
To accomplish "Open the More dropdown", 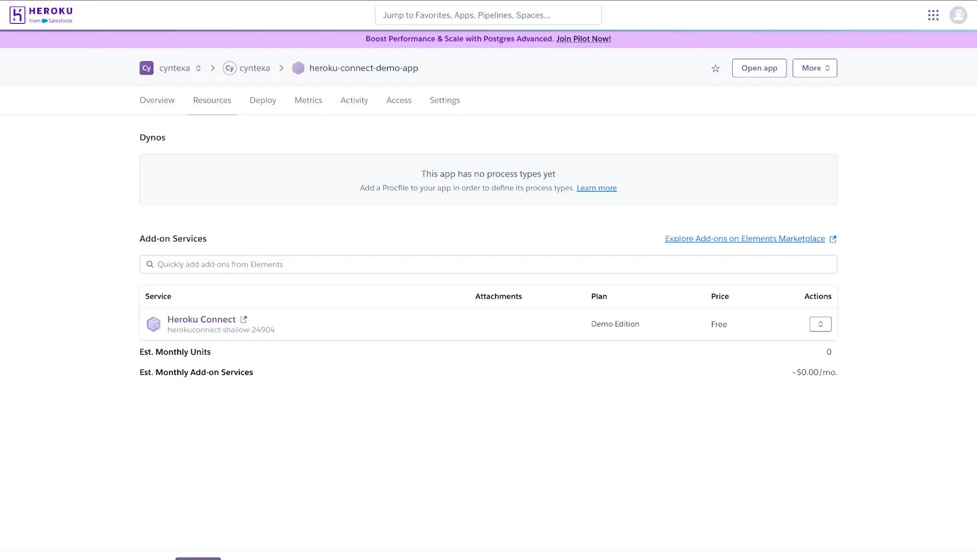I will (x=815, y=68).
